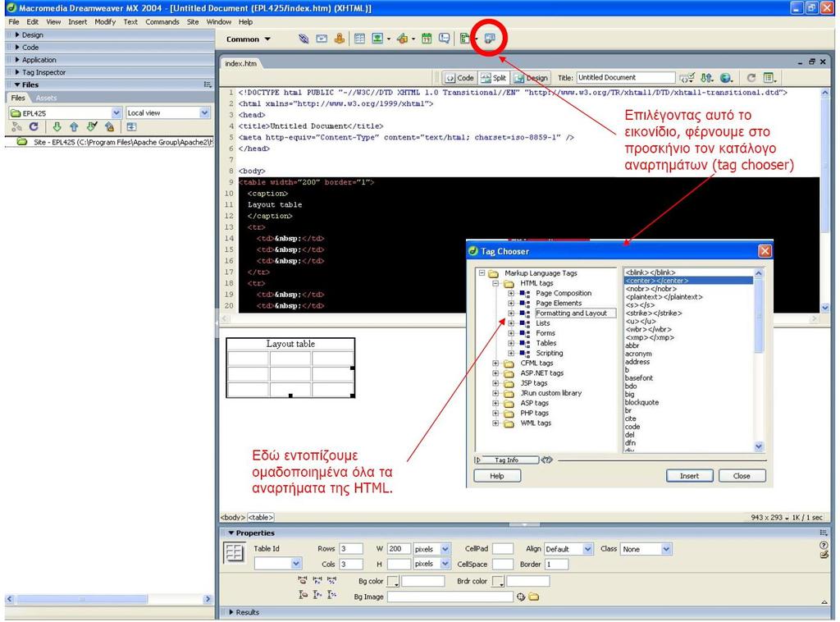Click the Bg Image point-to-file icon
The height and width of the screenshot is (622, 840).
[x=521, y=597]
